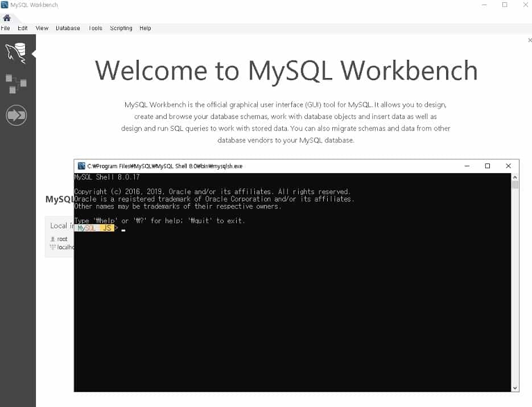Open the Scripting menu
This screenshot has height=407, width=532.
[x=121, y=28]
